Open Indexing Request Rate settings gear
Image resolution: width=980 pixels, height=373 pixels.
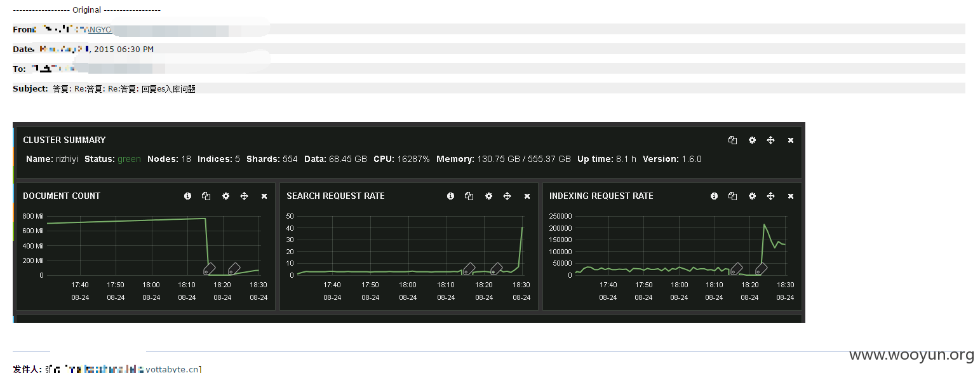752,196
